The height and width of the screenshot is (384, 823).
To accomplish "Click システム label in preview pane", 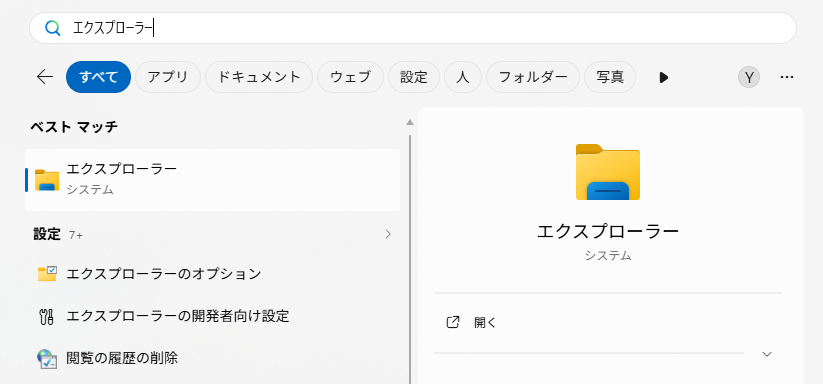I will click(x=608, y=256).
